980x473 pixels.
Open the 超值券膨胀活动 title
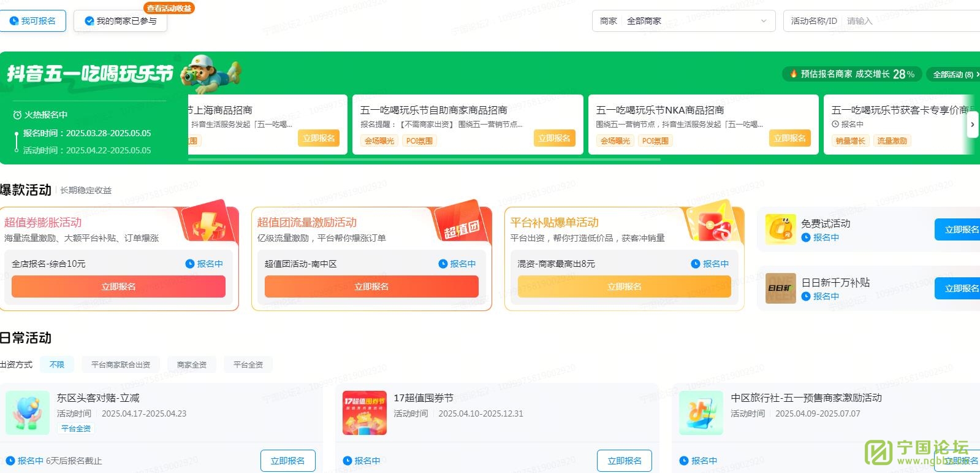click(x=43, y=222)
